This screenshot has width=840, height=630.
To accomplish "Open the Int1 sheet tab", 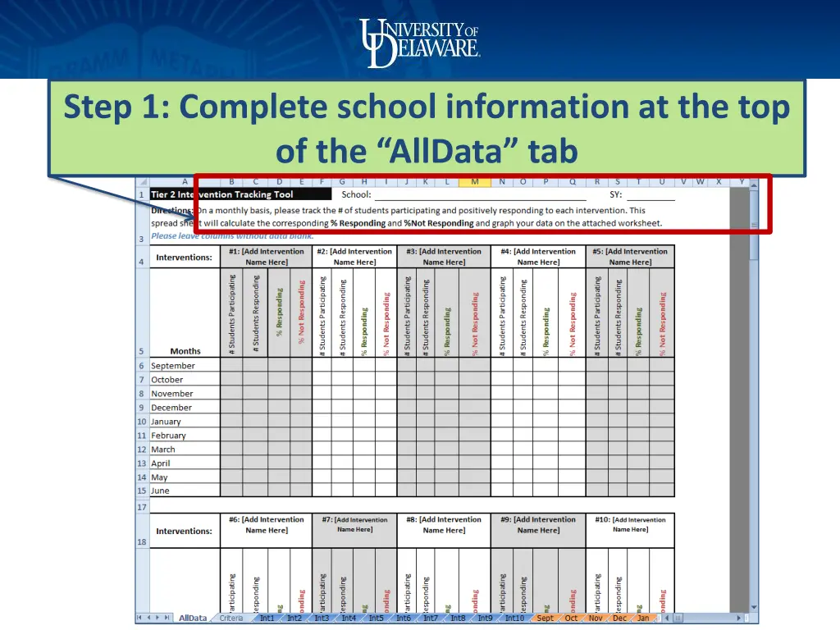I will 267,619.
